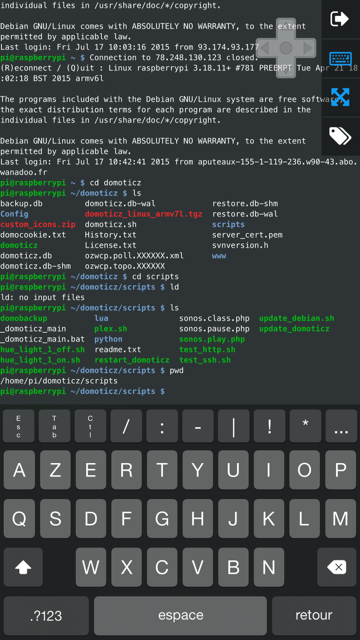
Task: Tap the X key
Action: [127, 567]
